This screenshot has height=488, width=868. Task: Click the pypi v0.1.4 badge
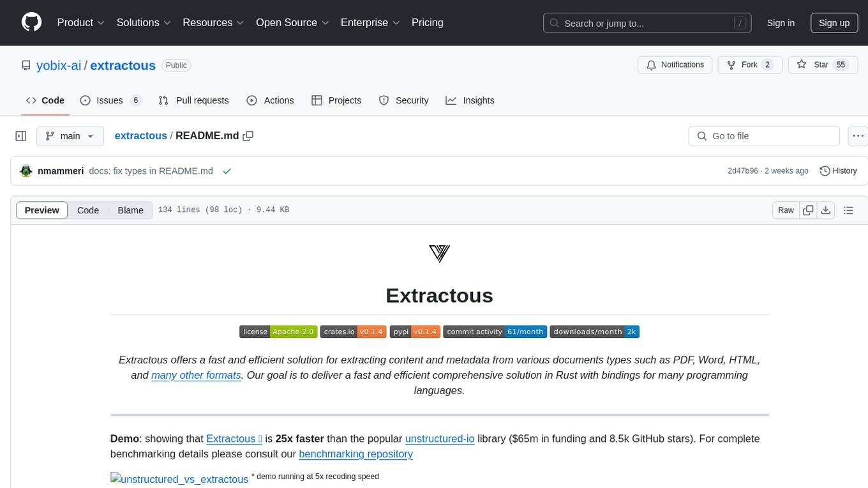click(415, 332)
